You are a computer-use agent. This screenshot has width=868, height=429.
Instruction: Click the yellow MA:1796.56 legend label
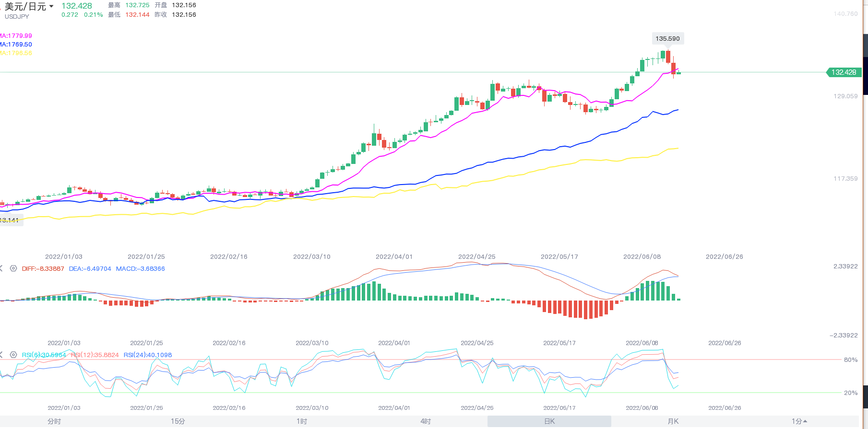click(16, 53)
